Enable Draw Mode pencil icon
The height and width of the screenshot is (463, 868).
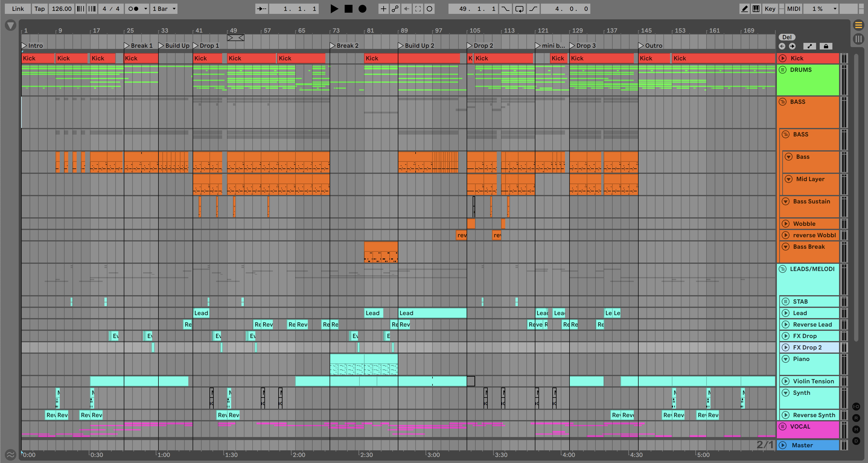click(x=744, y=9)
